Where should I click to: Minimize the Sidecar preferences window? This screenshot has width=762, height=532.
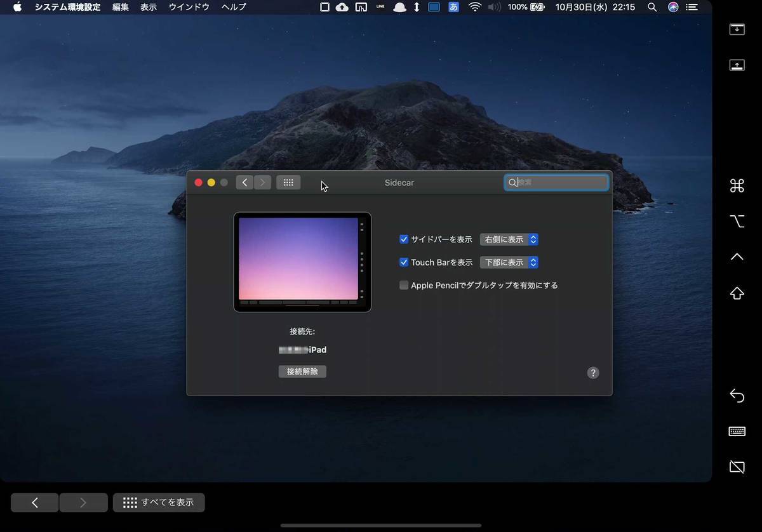[211, 182]
